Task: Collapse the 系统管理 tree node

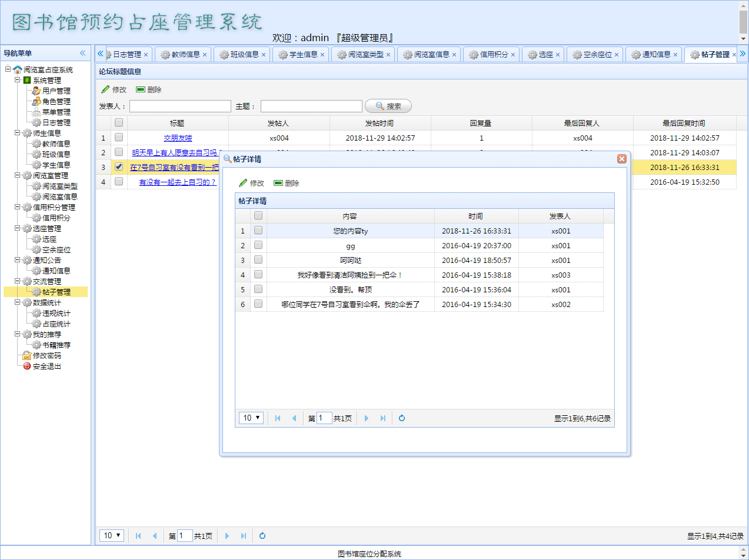Action: [17, 80]
